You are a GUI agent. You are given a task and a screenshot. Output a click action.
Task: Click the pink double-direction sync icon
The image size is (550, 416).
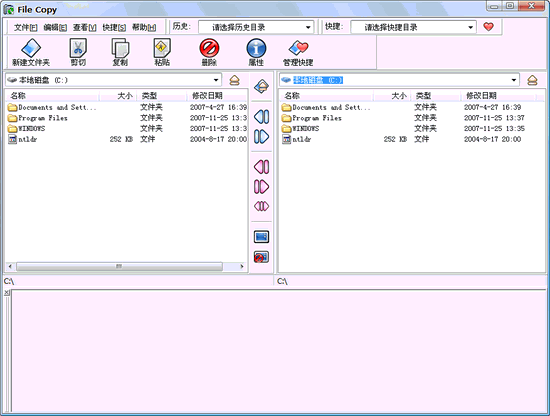click(x=262, y=206)
